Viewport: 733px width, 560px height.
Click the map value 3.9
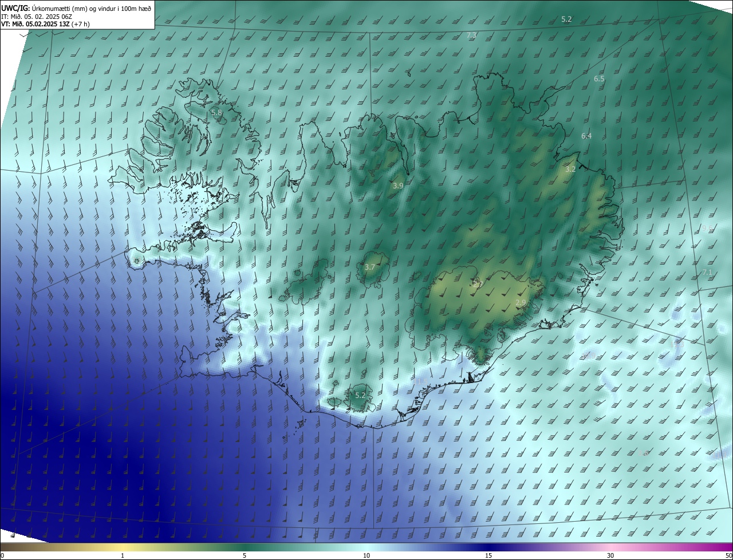coord(398,186)
